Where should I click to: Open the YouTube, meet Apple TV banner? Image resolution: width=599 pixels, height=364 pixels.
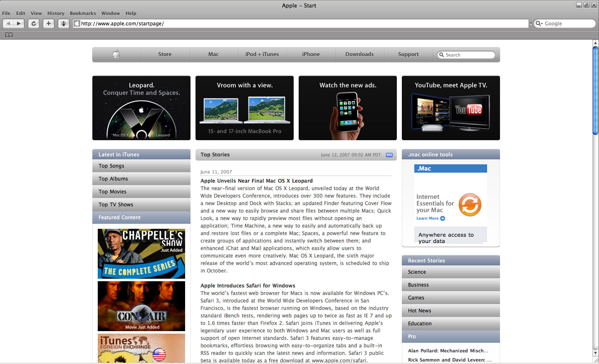(451, 108)
